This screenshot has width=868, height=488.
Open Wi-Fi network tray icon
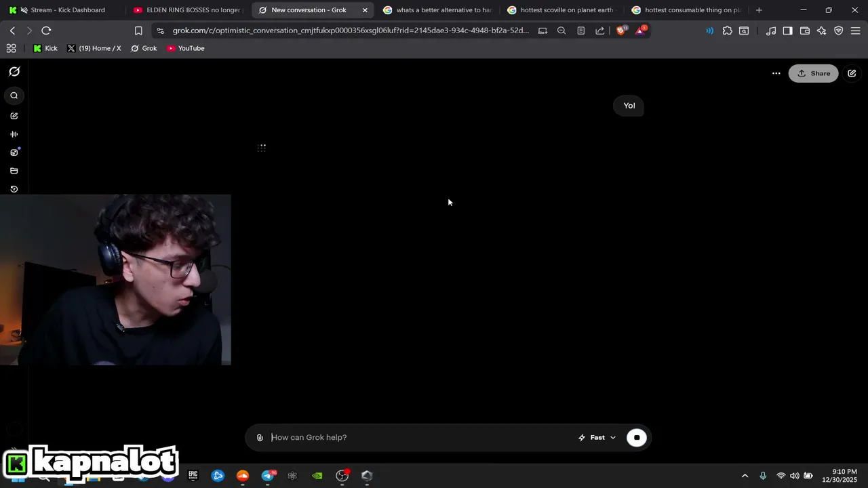pyautogui.click(x=781, y=476)
